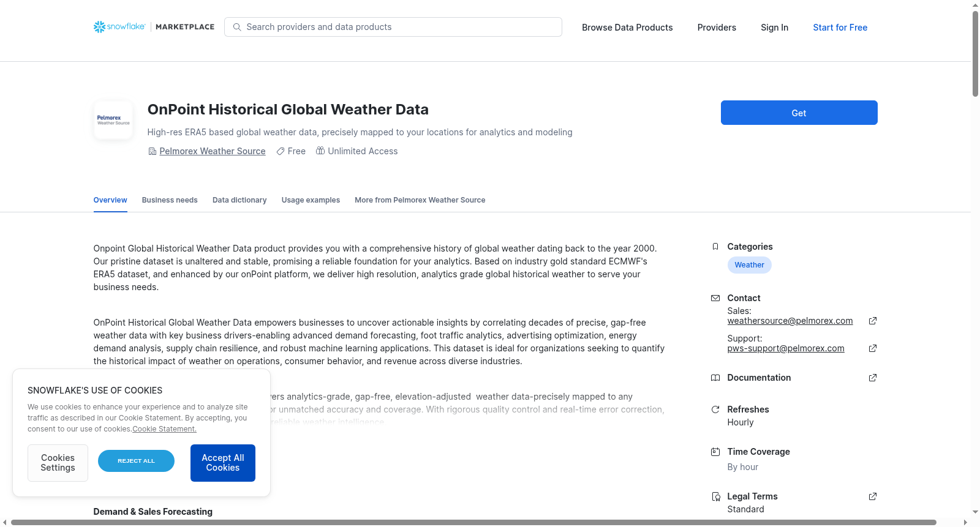Click the search magnifier icon
This screenshot has height=527, width=980.
point(237,27)
